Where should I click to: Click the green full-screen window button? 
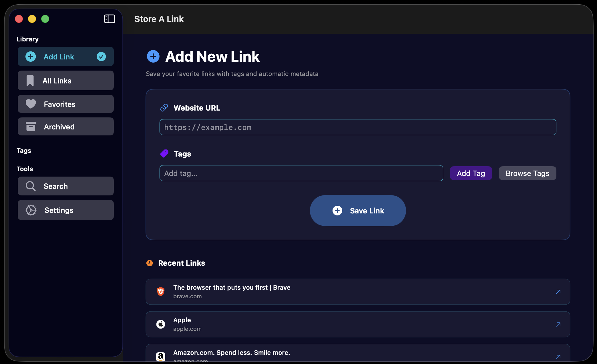tap(45, 19)
